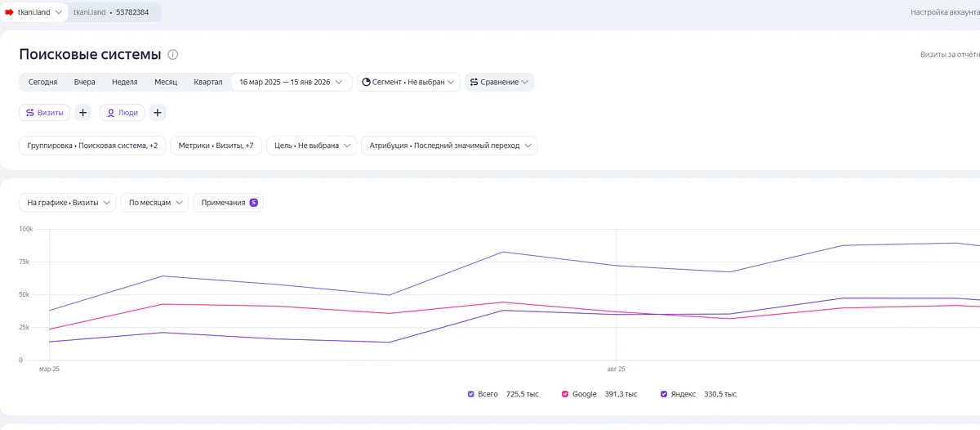The width and height of the screenshot is (980, 430).
Task: Click the info icon beside Поисковые системы
Action: pos(173,55)
